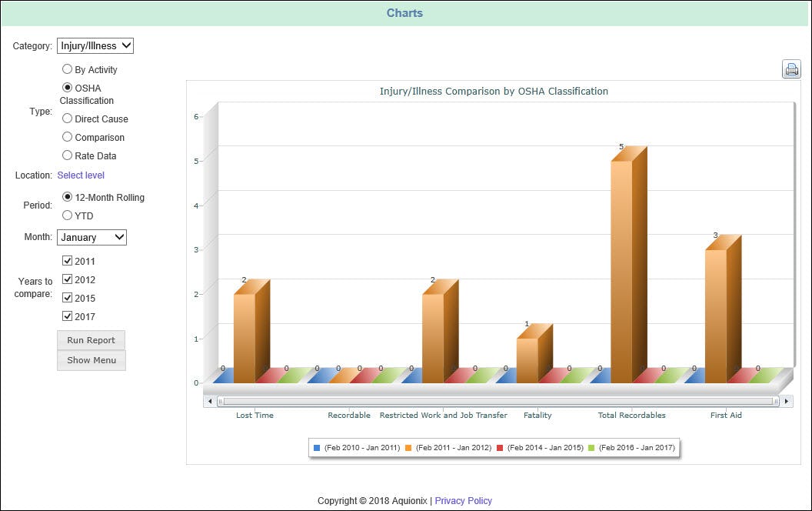This screenshot has width=812, height=511.
Task: Uncheck the 2017 year option
Action: coord(67,316)
